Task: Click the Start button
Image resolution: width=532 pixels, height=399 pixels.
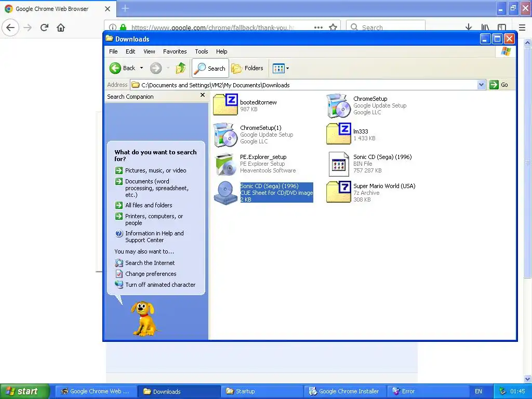Action: click(x=24, y=391)
